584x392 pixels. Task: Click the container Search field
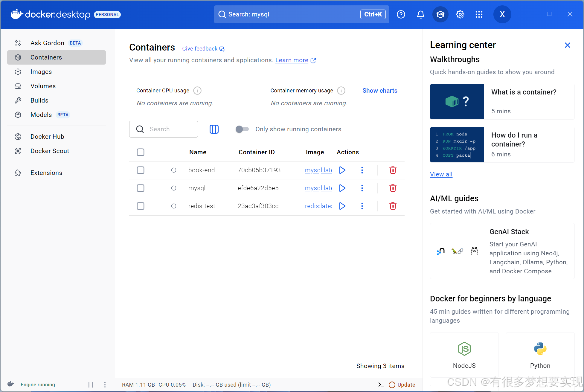pos(164,129)
